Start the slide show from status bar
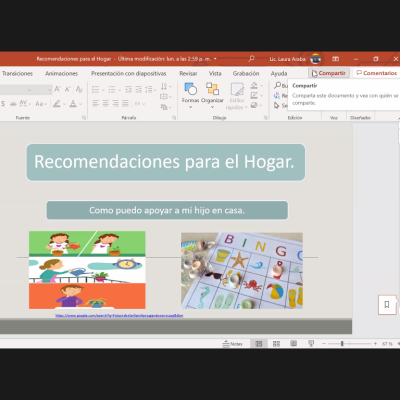This screenshot has height=400, width=400. pos(311,344)
